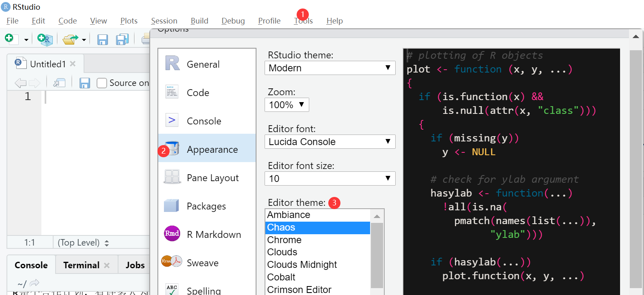Open the Edit menu
Screen dimensions: 644x295
38,21
